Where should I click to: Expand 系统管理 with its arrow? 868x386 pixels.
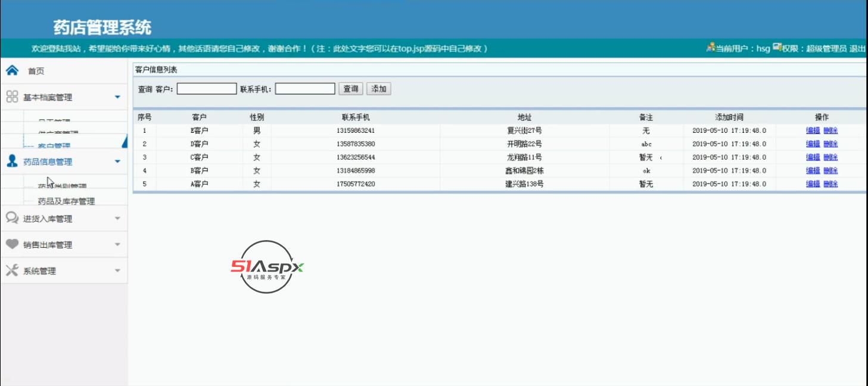click(x=117, y=271)
